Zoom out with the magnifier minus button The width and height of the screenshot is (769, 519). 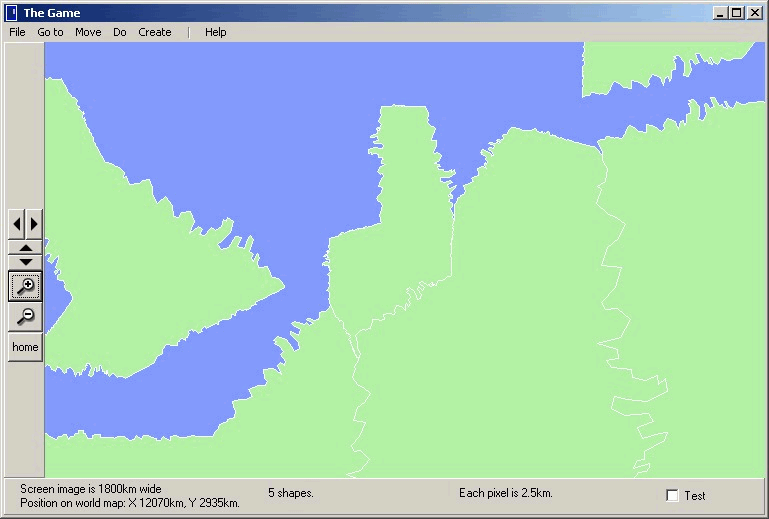point(25,317)
